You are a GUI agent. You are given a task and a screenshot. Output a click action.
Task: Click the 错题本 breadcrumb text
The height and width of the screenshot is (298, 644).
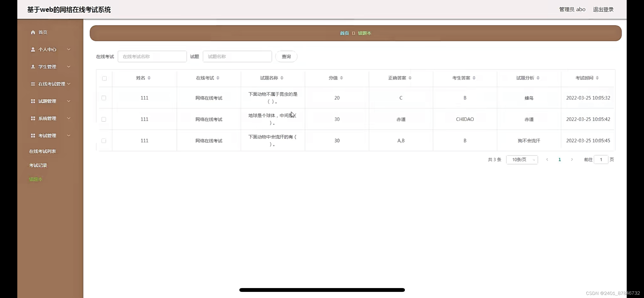click(364, 33)
